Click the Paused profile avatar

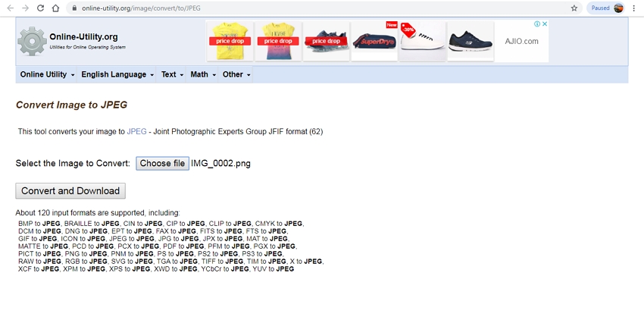click(618, 8)
